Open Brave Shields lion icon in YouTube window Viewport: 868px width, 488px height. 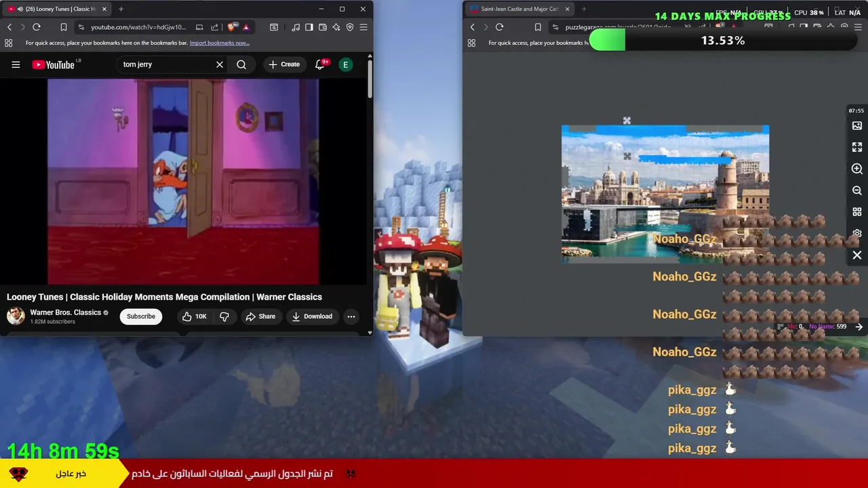click(x=232, y=27)
